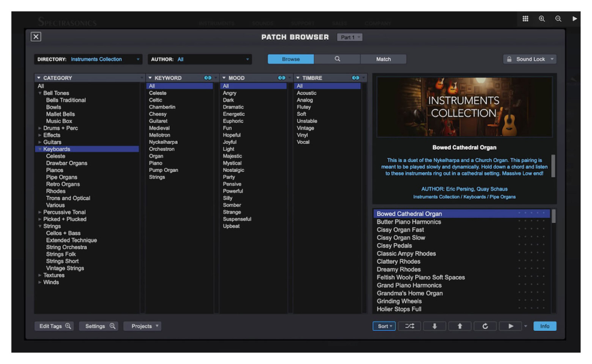Click the shuffle patches icon

click(409, 326)
